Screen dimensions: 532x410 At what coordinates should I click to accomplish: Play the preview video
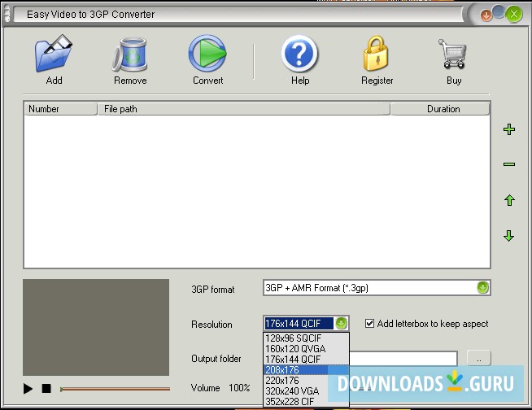click(28, 388)
